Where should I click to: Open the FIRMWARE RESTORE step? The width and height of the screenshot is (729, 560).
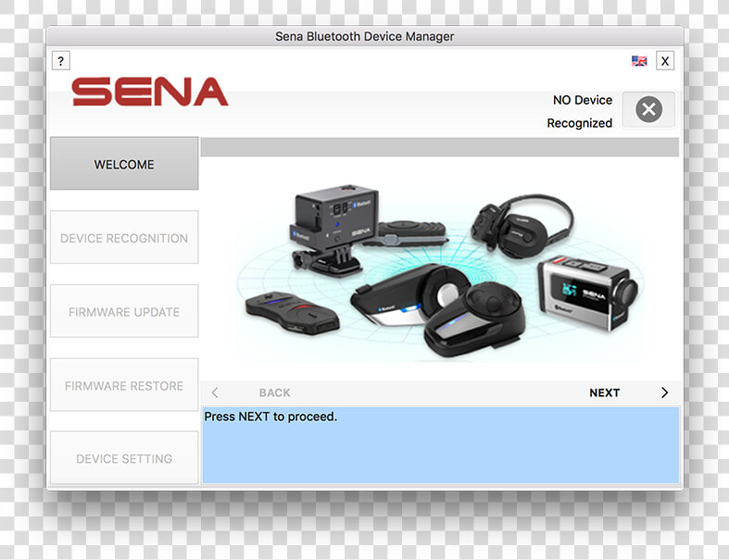[x=124, y=385]
